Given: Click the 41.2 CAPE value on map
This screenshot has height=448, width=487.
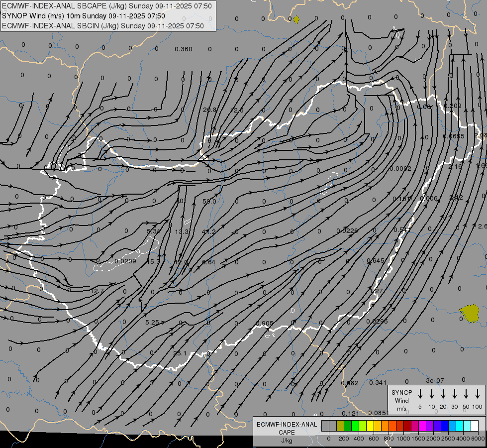Looking at the screenshot, I should [208, 231].
